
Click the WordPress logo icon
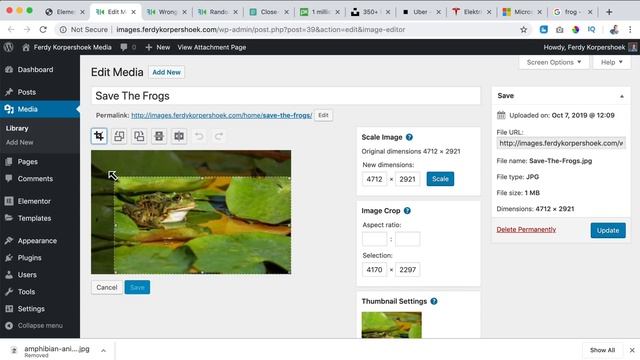pos(9,47)
